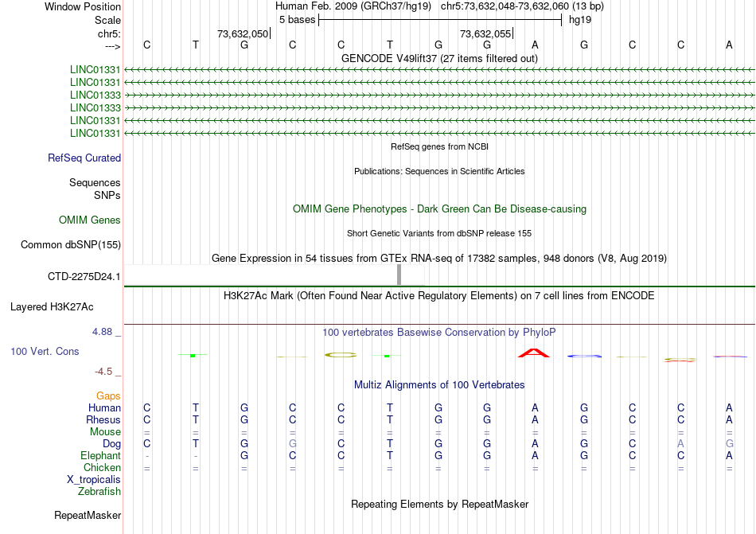Select the Chicken species label
This screenshot has width=756, height=534.
click(x=102, y=467)
